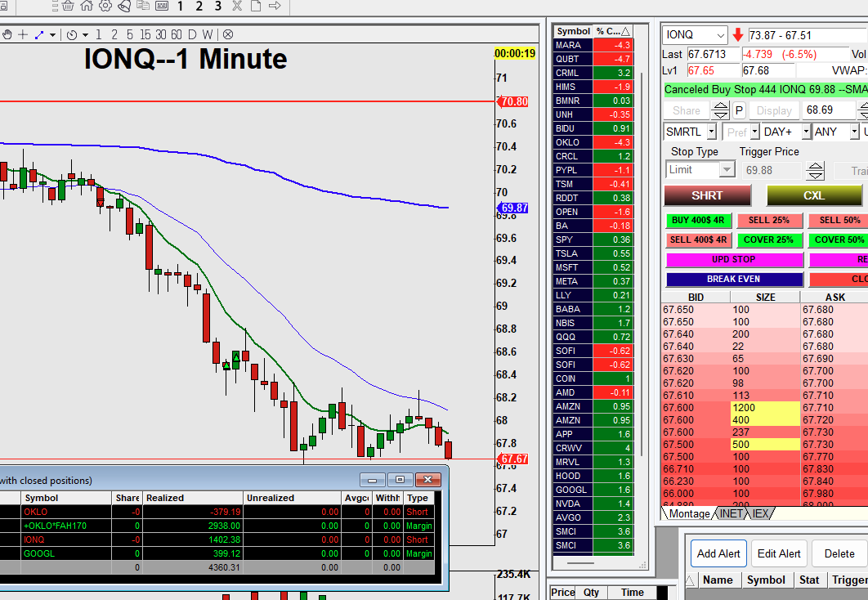Image resolution: width=868 pixels, height=600 pixels.
Task: Click the 70.80 red price line marker
Action: click(513, 102)
